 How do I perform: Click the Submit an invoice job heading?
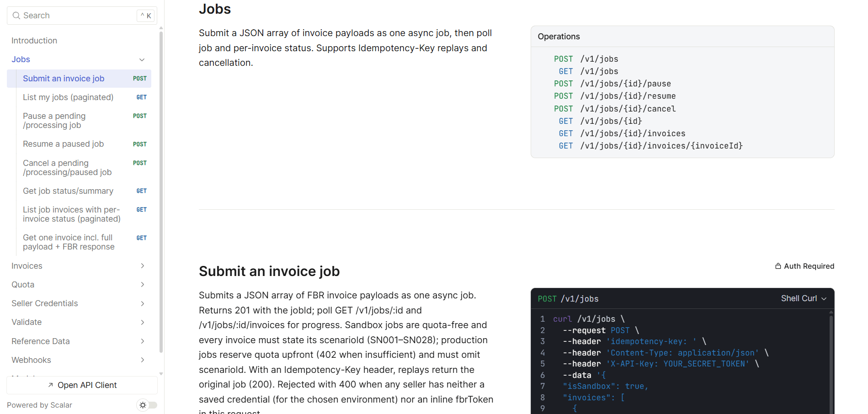pyautogui.click(x=269, y=271)
